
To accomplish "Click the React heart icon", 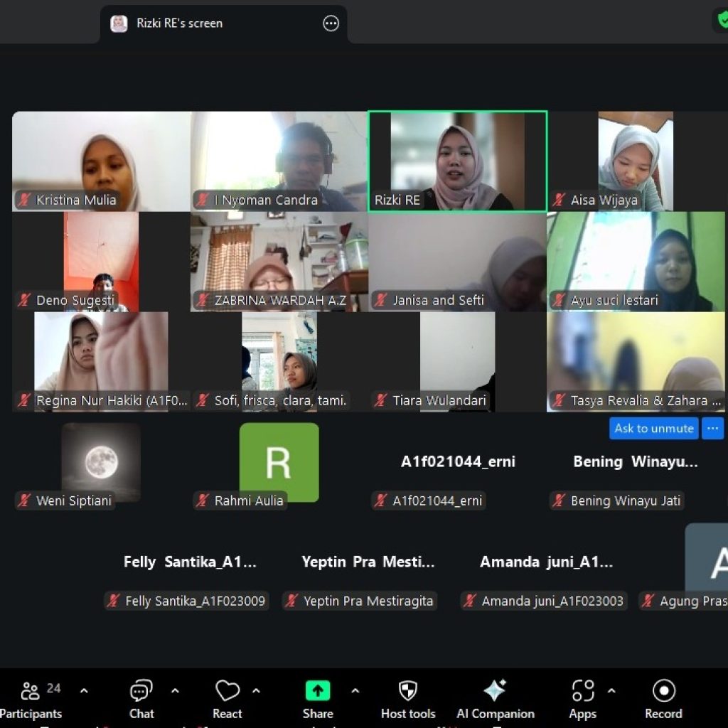I will tap(227, 691).
